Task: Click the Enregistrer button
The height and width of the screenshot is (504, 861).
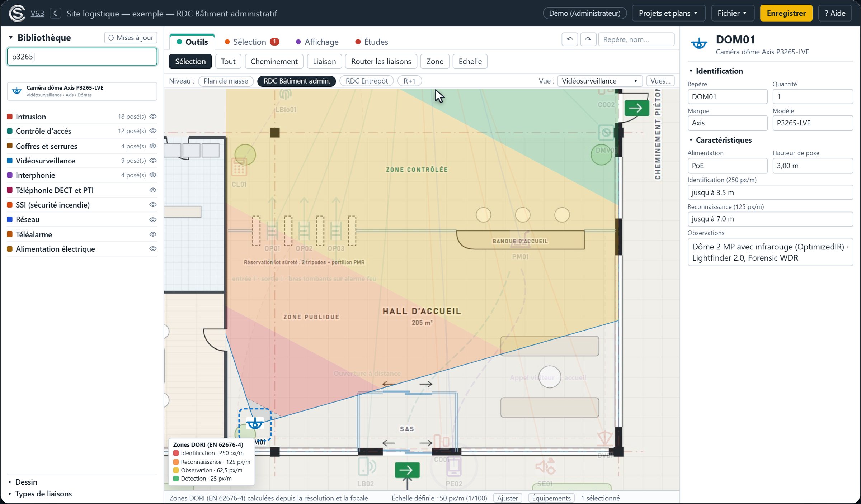Action: tap(786, 13)
